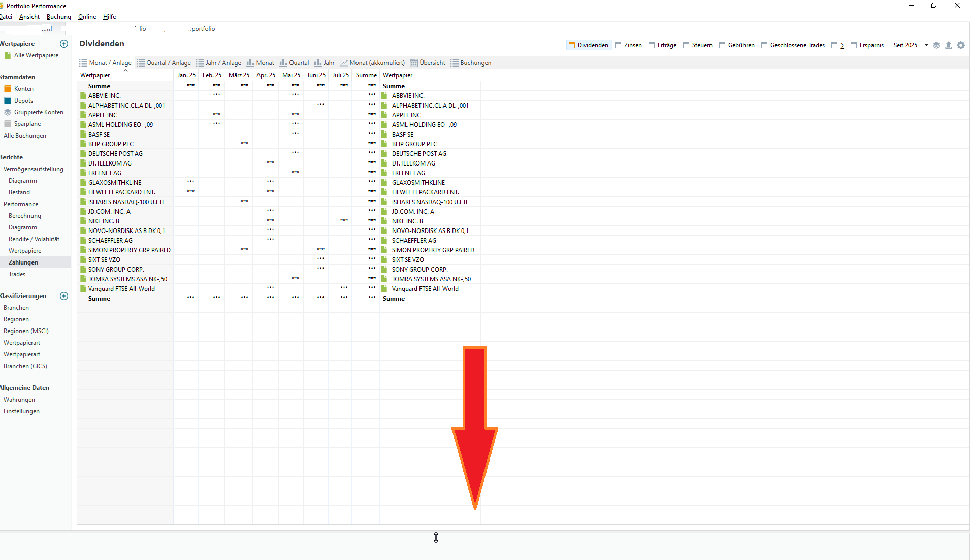Viewport: 970px width, 560px height.
Task: Enable the Steuern checkbox
Action: coord(686,45)
